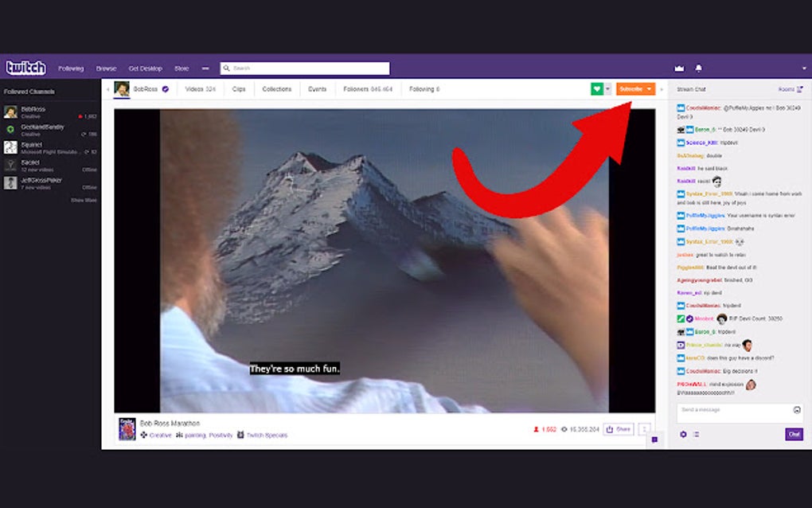Toggle the green heart follow button

pos(596,89)
